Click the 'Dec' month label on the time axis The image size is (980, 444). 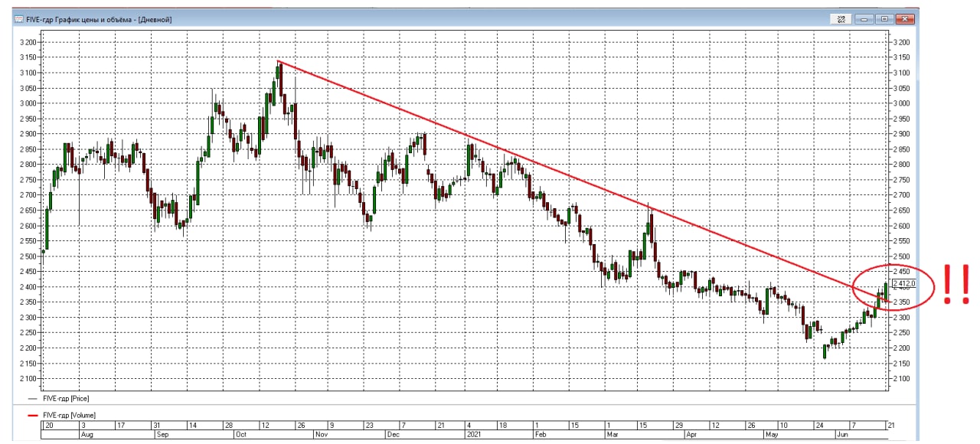[392, 433]
